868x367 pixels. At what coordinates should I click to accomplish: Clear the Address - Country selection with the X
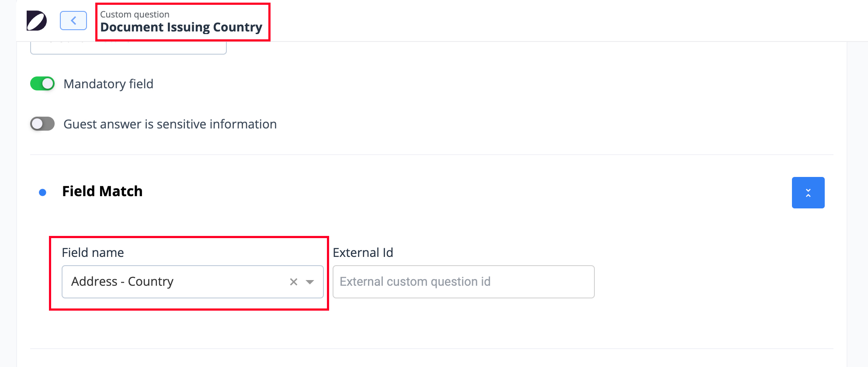click(294, 282)
